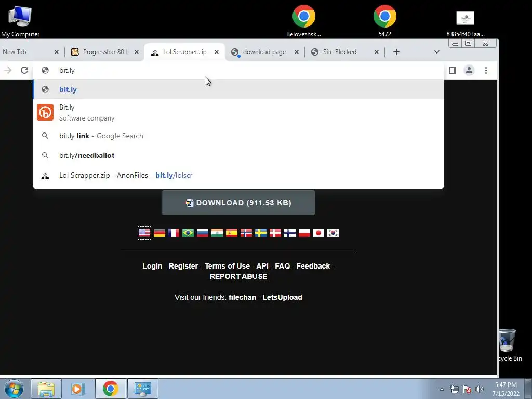The image size is (532, 399).
Task: Select the French flag language
Action: (174, 233)
